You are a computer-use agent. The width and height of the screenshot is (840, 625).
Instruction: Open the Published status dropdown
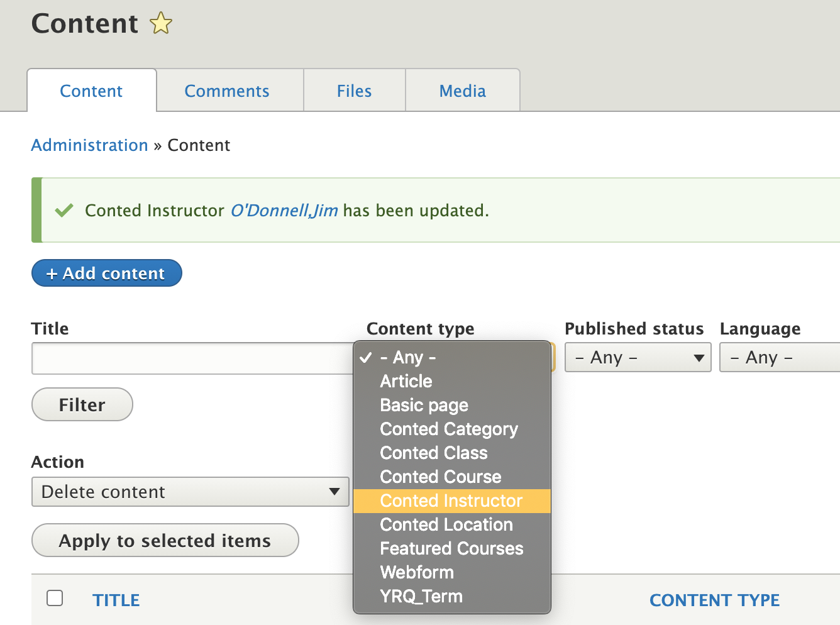click(x=637, y=357)
